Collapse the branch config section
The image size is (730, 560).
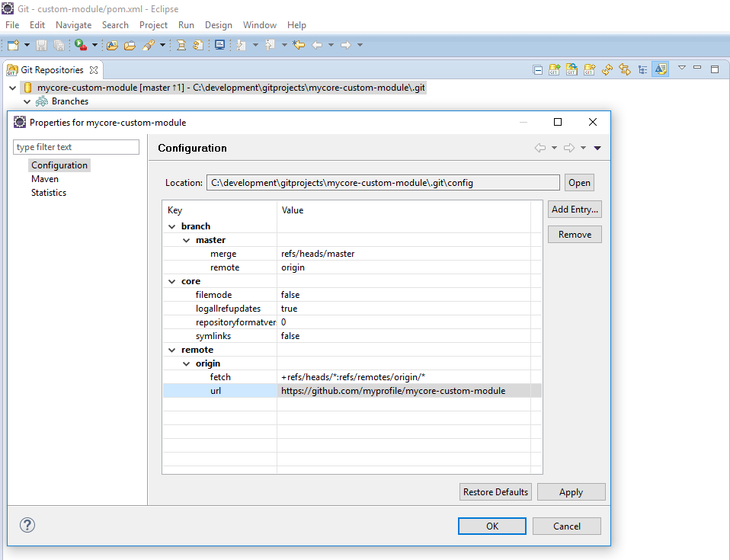click(x=171, y=227)
